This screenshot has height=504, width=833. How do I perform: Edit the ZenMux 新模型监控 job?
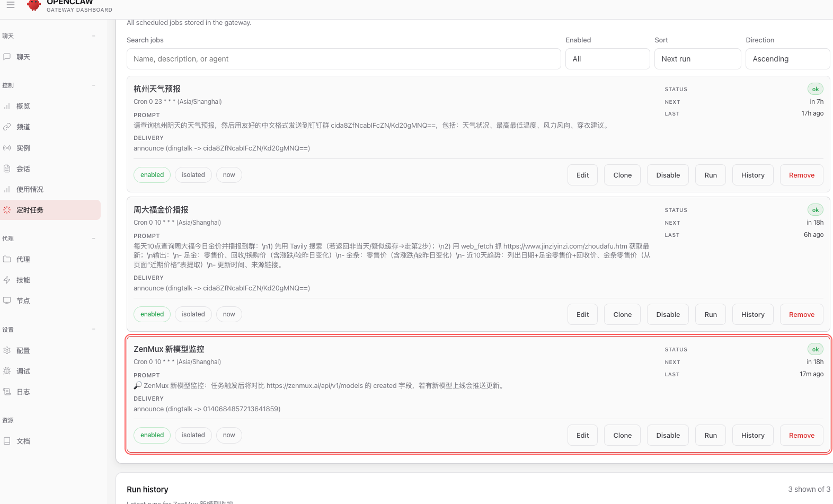point(583,435)
